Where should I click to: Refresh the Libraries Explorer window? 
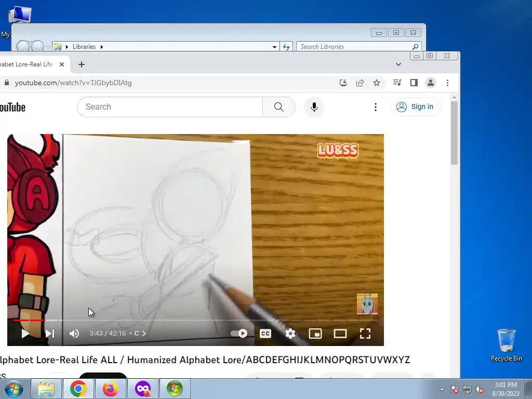click(x=286, y=47)
